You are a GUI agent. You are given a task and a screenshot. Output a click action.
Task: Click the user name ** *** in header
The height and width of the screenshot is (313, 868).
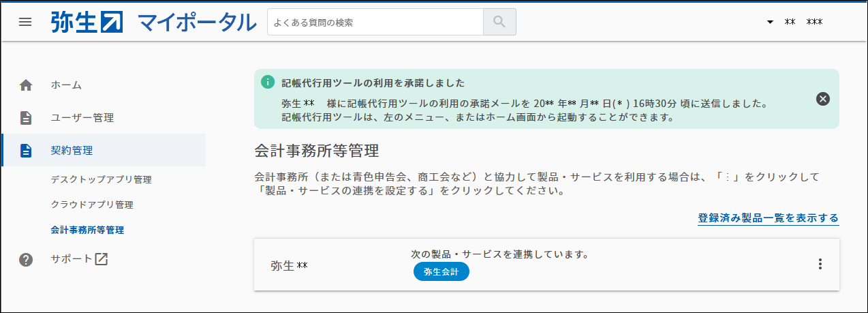[x=804, y=22]
